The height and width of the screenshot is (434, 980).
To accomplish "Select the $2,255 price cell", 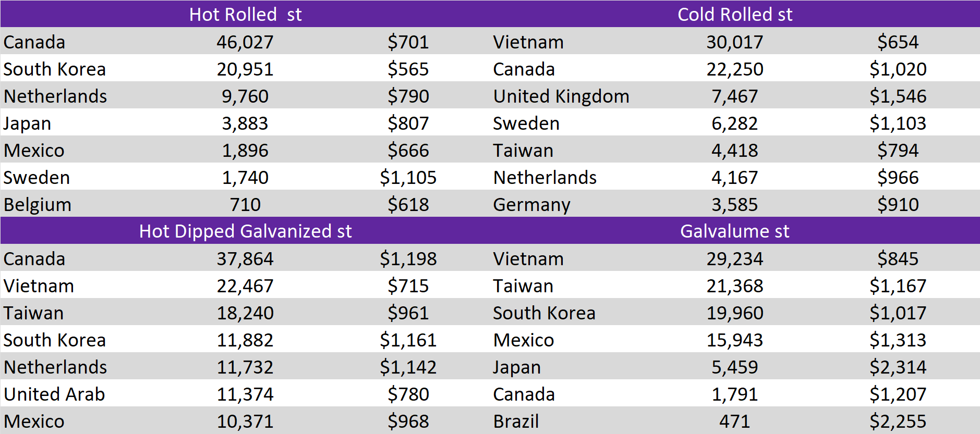I will pyautogui.click(x=898, y=421).
